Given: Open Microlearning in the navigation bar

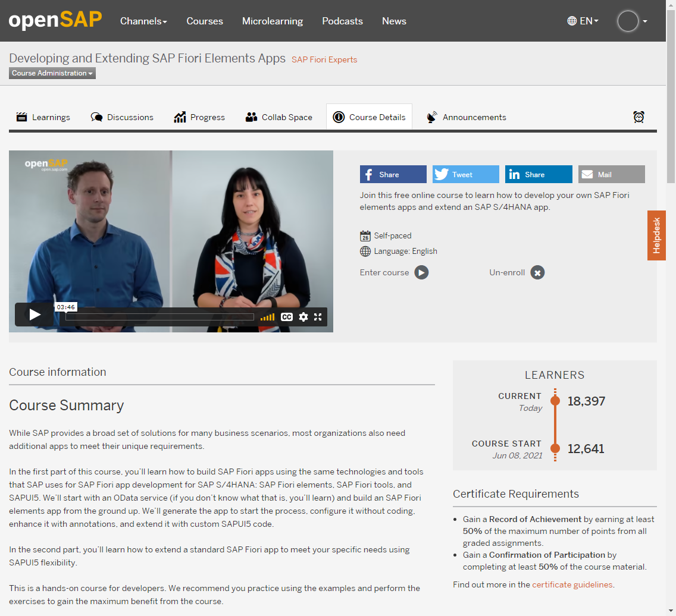Looking at the screenshot, I should point(273,21).
